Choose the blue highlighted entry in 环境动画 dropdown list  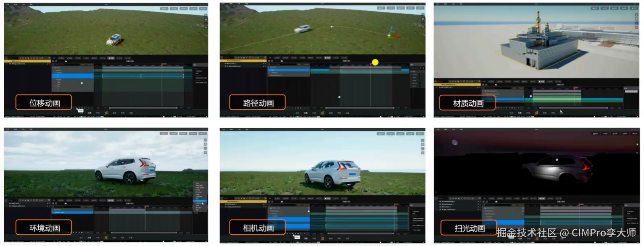[x=200, y=201]
